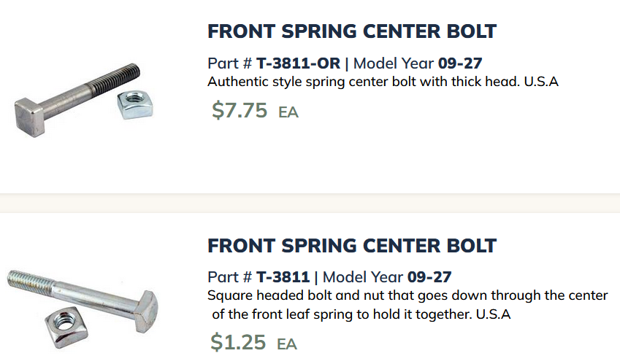This screenshot has width=620, height=364.
Task: Click the $7.75 price
Action: coord(240,111)
